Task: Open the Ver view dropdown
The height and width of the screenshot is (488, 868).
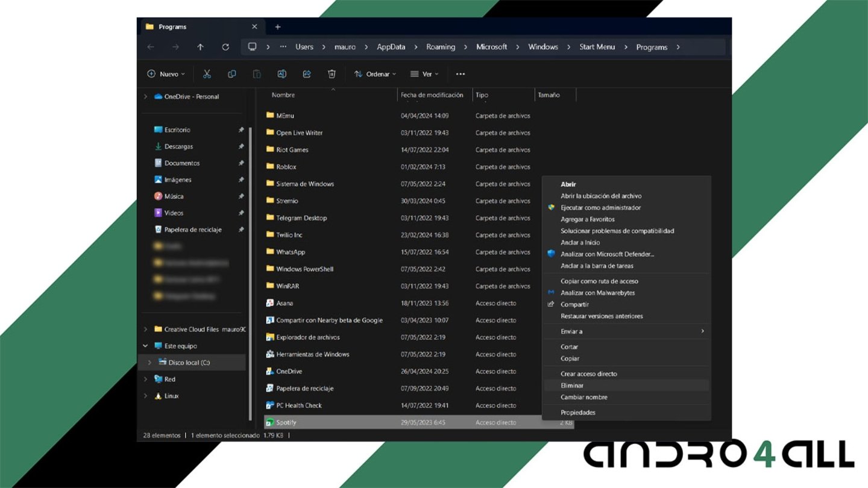Action: click(x=424, y=74)
